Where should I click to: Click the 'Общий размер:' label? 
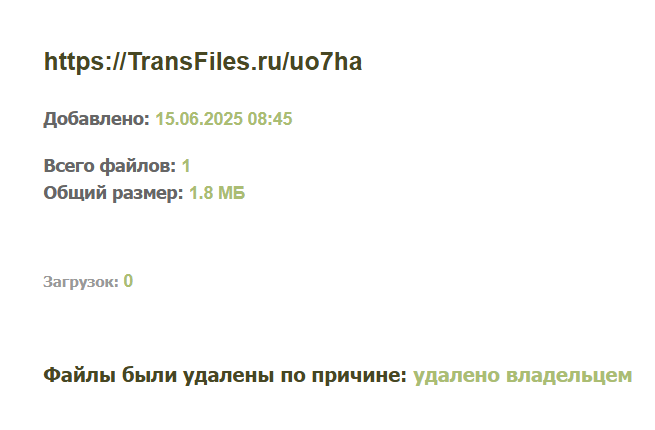[x=113, y=193]
